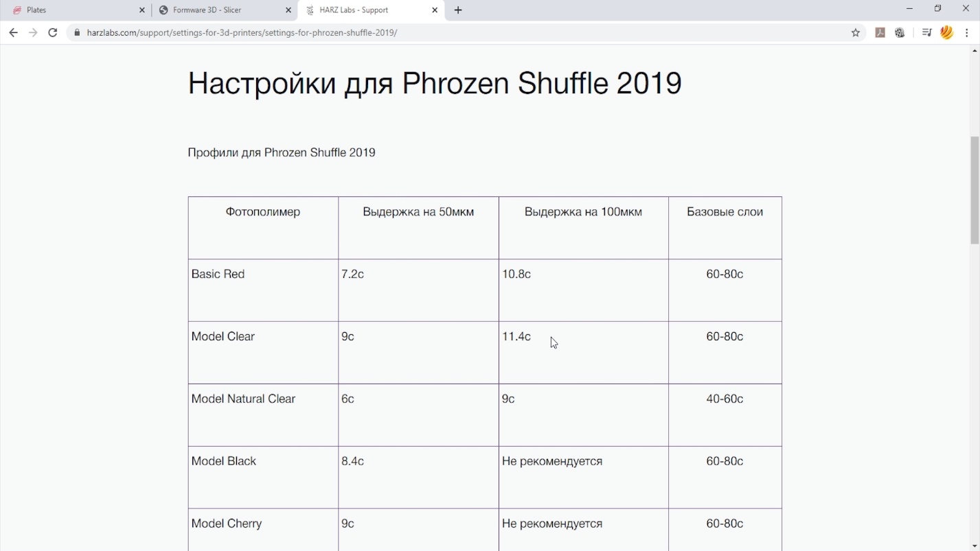View site security info via lock icon
The height and width of the screenshot is (551, 980).
click(77, 32)
